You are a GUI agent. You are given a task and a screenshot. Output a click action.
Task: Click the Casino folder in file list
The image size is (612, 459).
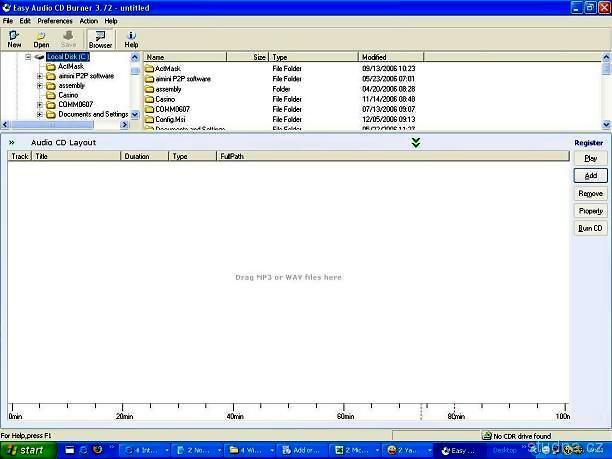[165, 99]
